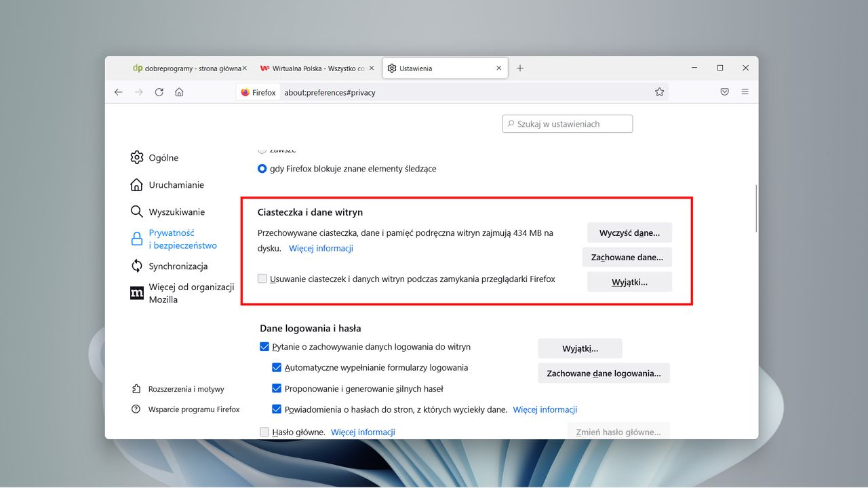Enable Usuwanie ciasteczek i danych witryn checkbox
The image size is (868, 488).
point(262,279)
